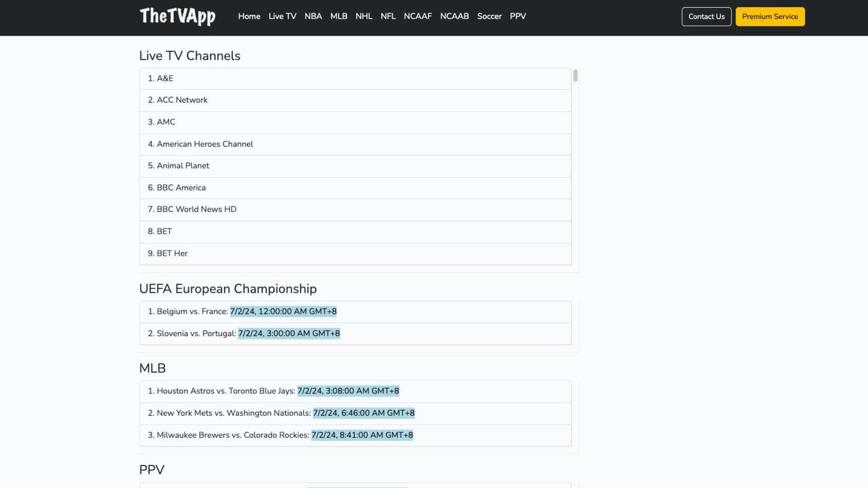Select the BET channel row
Image resolution: width=868 pixels, height=488 pixels.
point(355,232)
